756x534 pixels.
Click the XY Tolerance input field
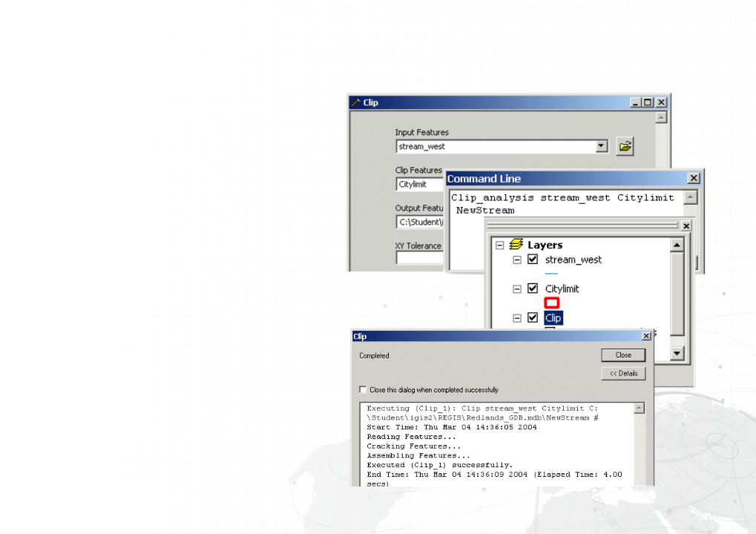[x=421, y=258]
